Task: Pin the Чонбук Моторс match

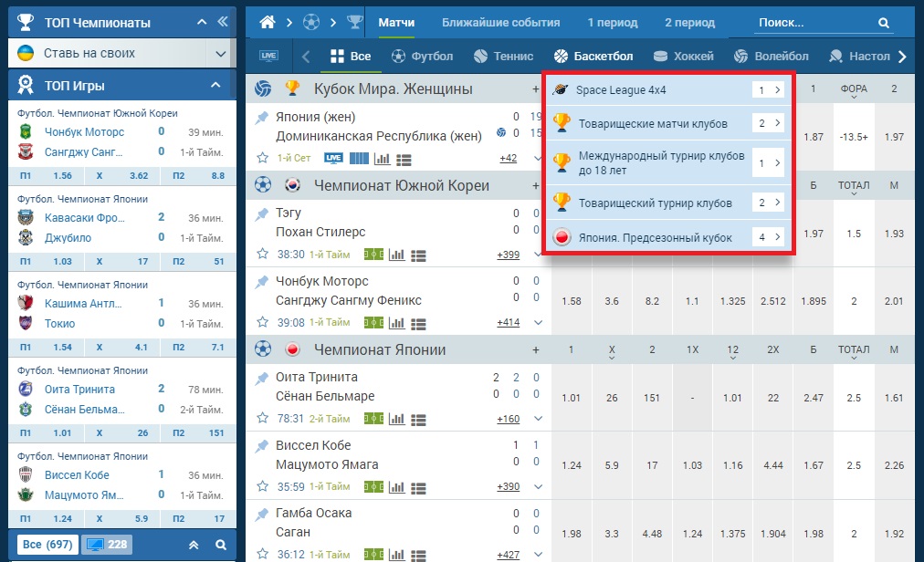Action: click(262, 282)
